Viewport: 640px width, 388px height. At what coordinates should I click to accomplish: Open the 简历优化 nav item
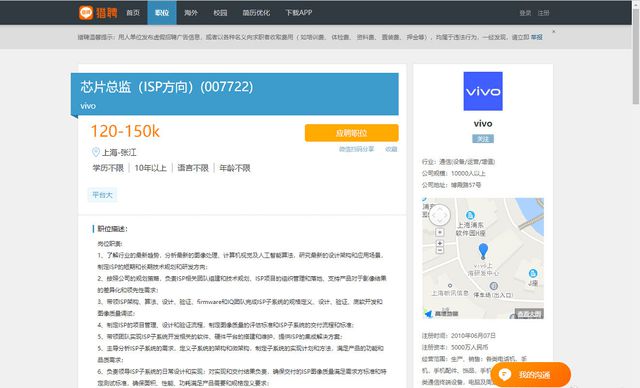click(256, 13)
